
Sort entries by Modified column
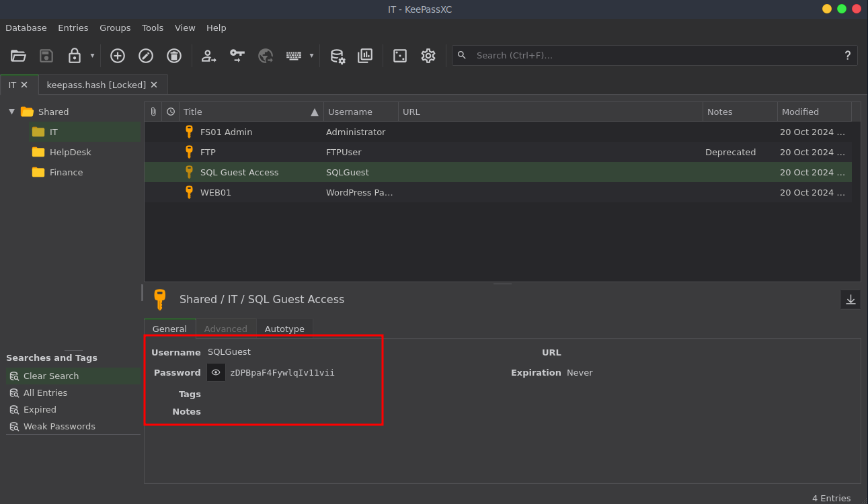tap(814, 112)
